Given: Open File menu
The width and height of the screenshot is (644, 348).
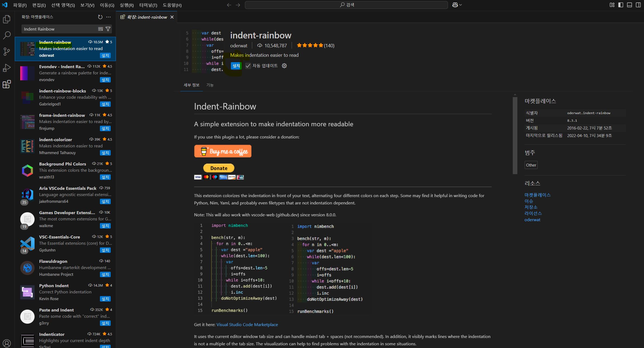Looking at the screenshot, I should coord(20,5).
